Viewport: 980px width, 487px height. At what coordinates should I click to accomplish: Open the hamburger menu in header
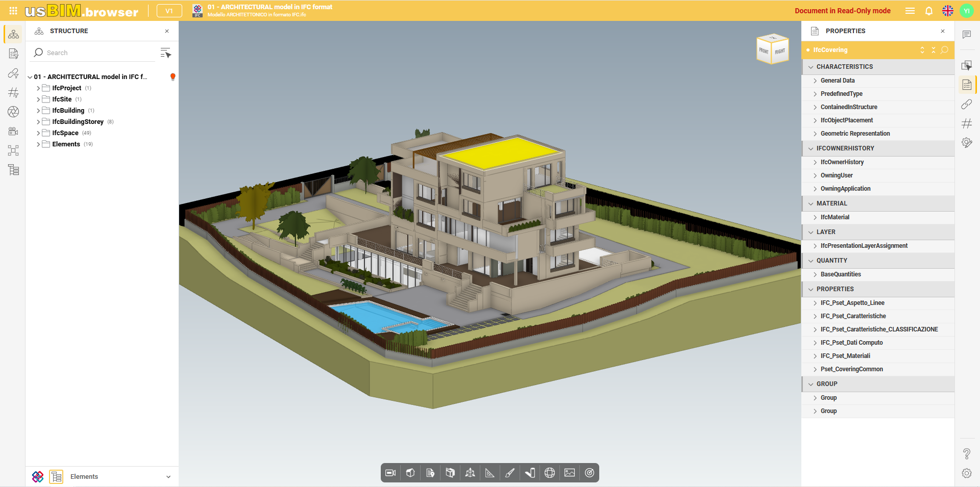pyautogui.click(x=910, y=11)
